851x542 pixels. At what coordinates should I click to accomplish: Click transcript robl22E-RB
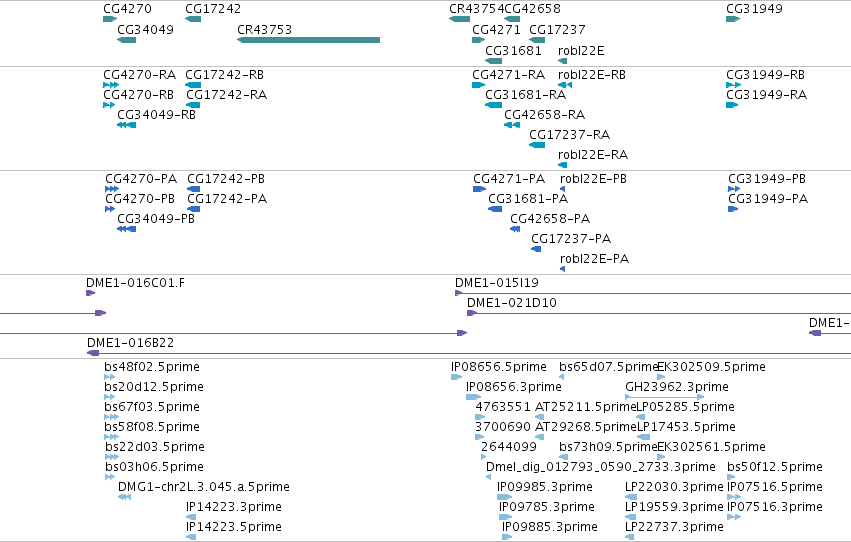(592, 74)
